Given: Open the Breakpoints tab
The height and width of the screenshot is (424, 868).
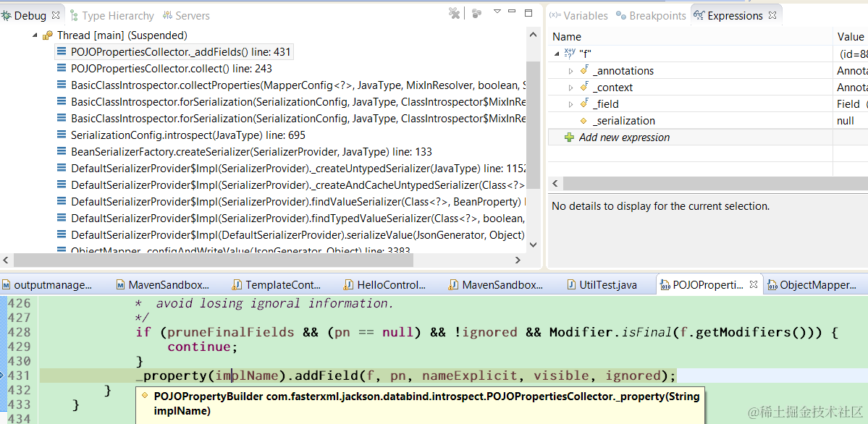Looking at the screenshot, I should (x=651, y=15).
